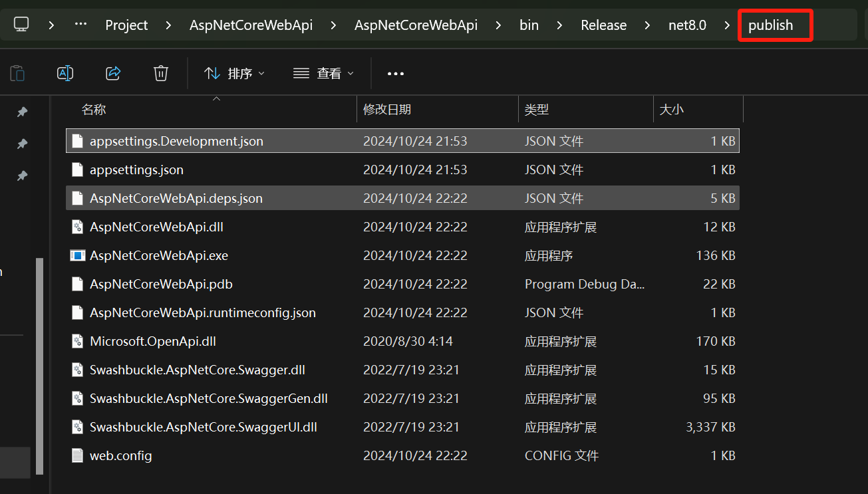Select the Swashbuckle.AspNetCore.Swagger.dll file name
Image resolution: width=868 pixels, height=494 pixels.
click(x=198, y=370)
